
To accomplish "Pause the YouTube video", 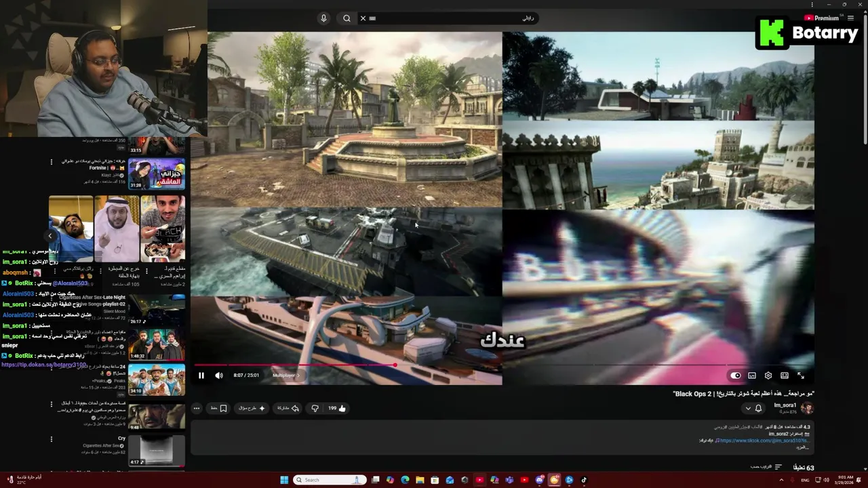I will (201, 375).
